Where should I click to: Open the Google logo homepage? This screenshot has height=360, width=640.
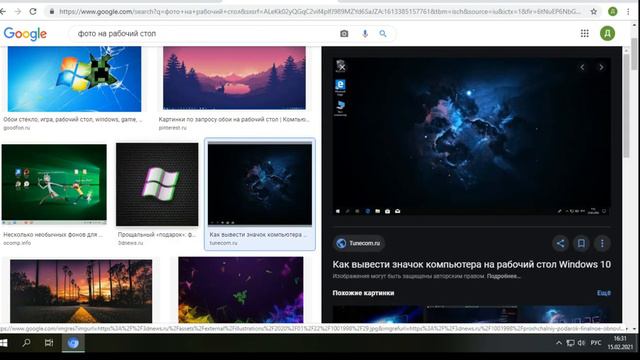pyautogui.click(x=25, y=34)
